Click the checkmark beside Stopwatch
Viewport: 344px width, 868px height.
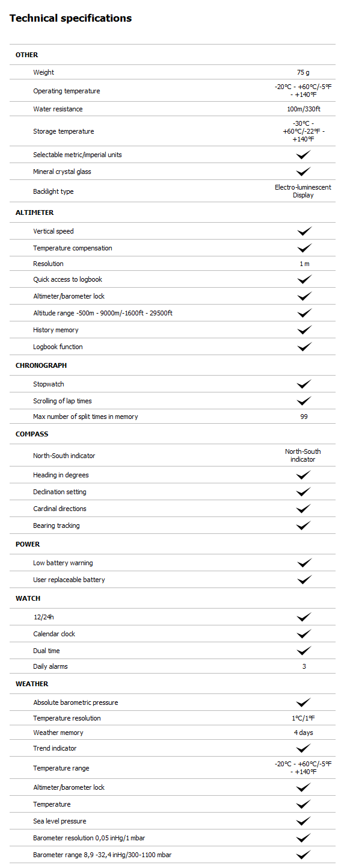(304, 384)
